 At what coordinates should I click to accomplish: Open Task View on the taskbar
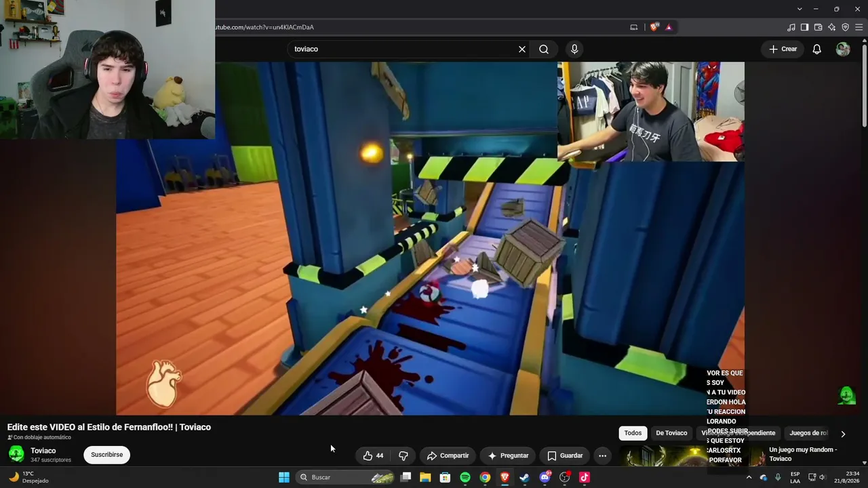tap(406, 477)
